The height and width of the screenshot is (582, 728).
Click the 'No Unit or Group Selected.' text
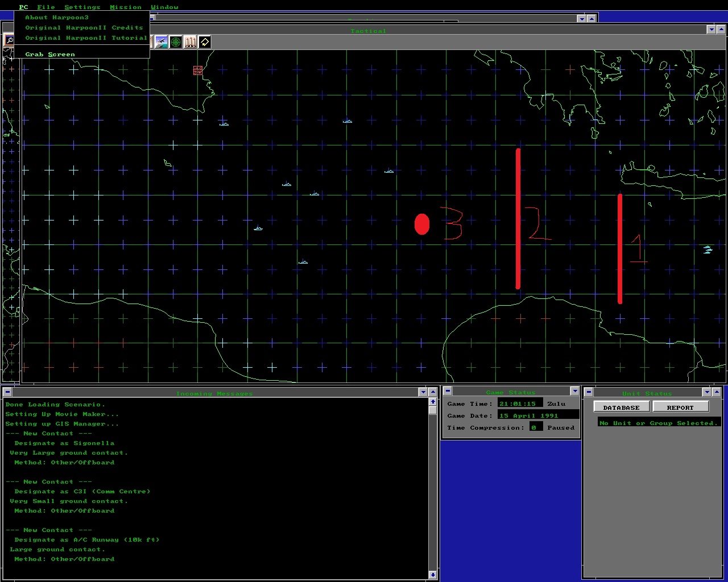[x=659, y=423]
